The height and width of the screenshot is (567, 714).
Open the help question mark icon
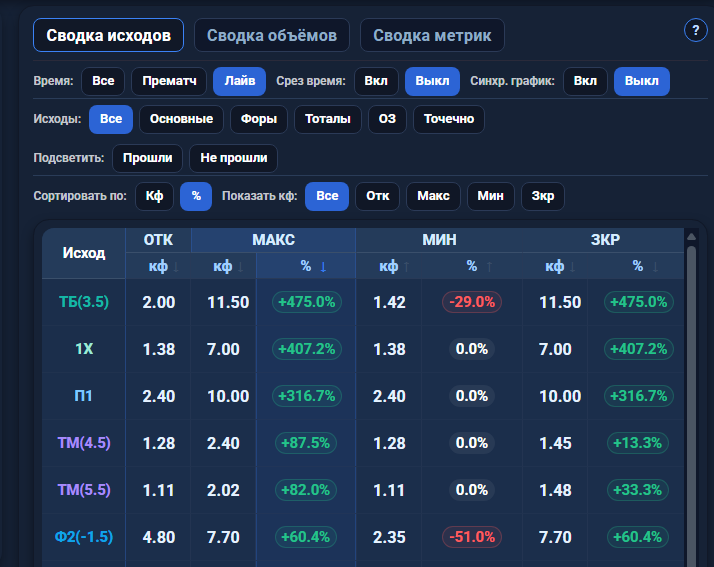[x=695, y=31]
